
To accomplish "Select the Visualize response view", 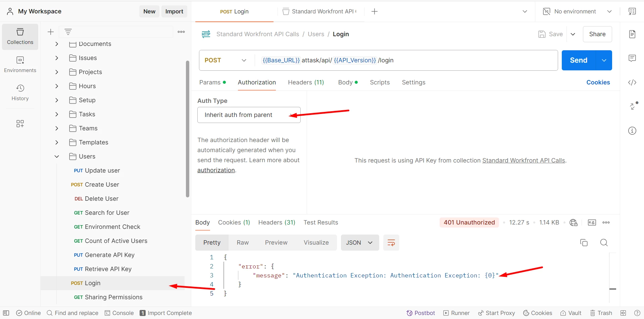I will [316, 243].
